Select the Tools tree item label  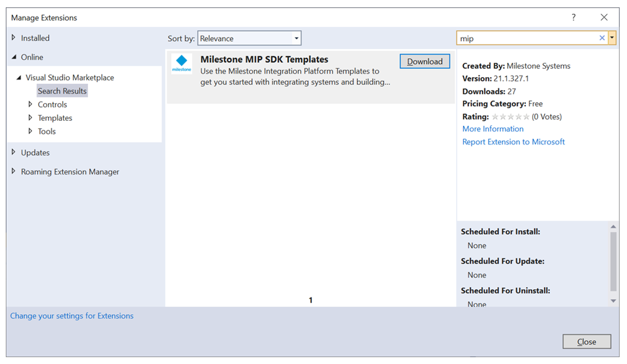pos(47,131)
